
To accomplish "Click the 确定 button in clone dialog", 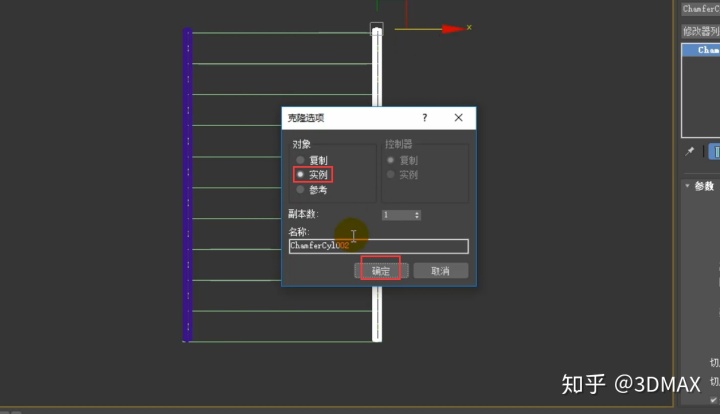I will tap(381, 271).
